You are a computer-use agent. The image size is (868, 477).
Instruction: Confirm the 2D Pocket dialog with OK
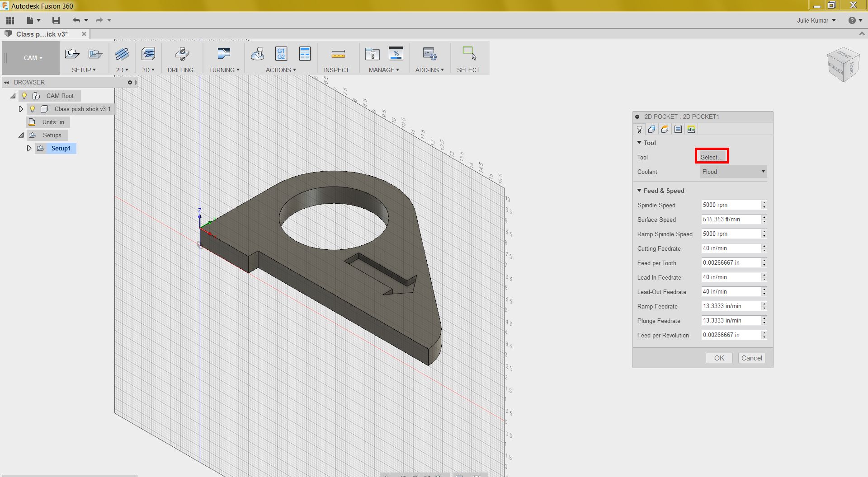click(719, 358)
